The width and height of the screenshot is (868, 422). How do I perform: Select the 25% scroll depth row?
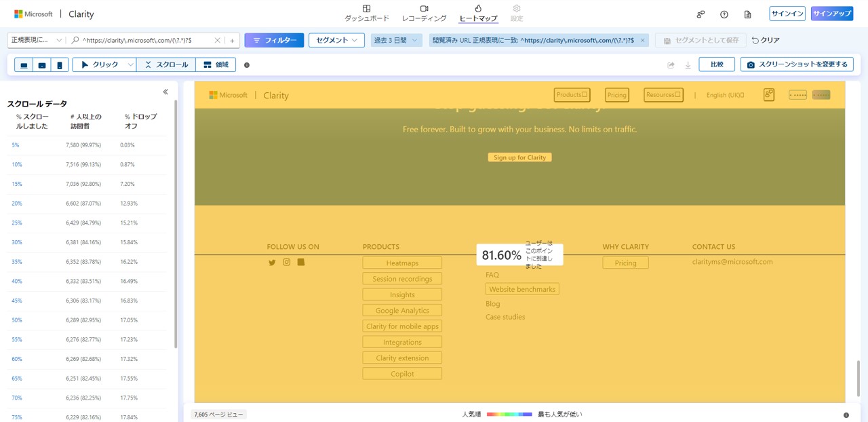tap(86, 223)
